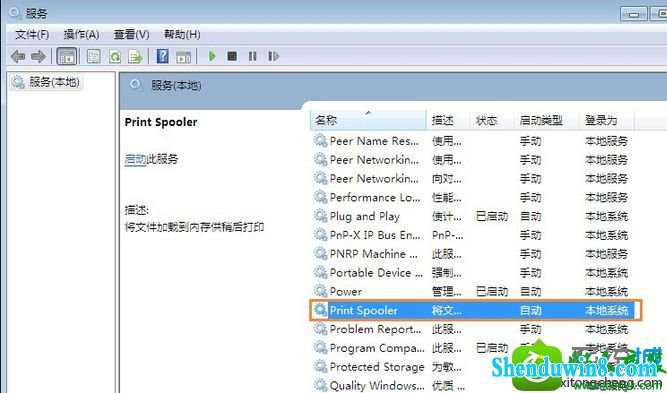Sort by the 描述 column header
Image resolution: width=667 pixels, height=393 pixels.
tap(448, 120)
